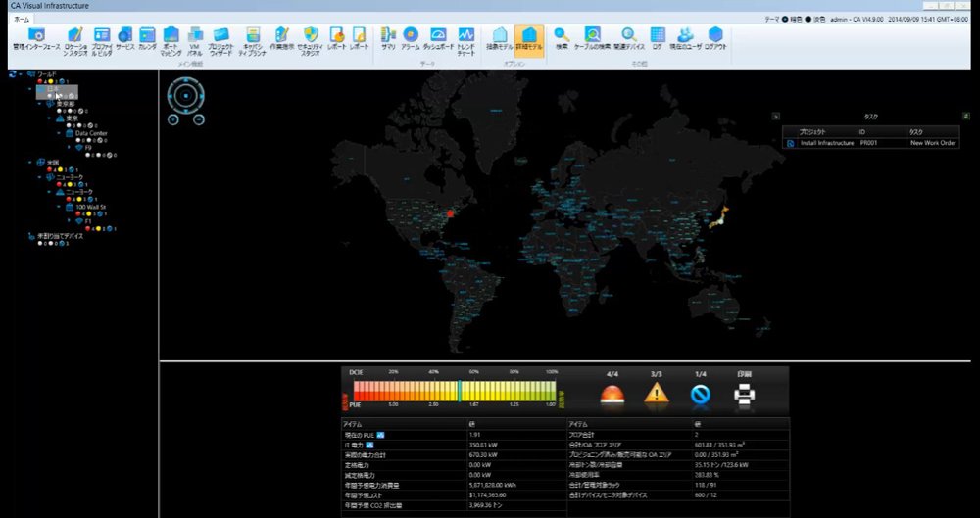Image resolution: width=980 pixels, height=518 pixels.
Task: Click the ログアウト logout icon
Action: click(x=715, y=39)
